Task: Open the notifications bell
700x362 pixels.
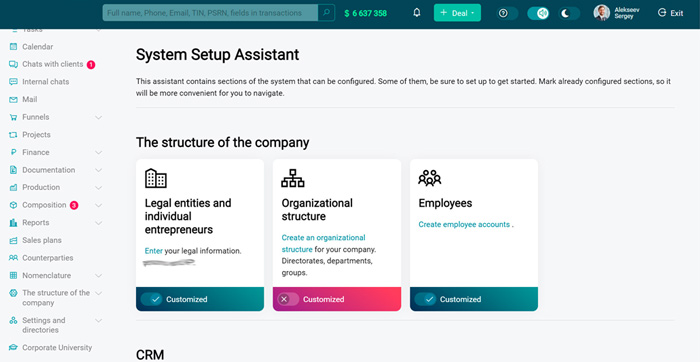Action: pyautogui.click(x=417, y=13)
